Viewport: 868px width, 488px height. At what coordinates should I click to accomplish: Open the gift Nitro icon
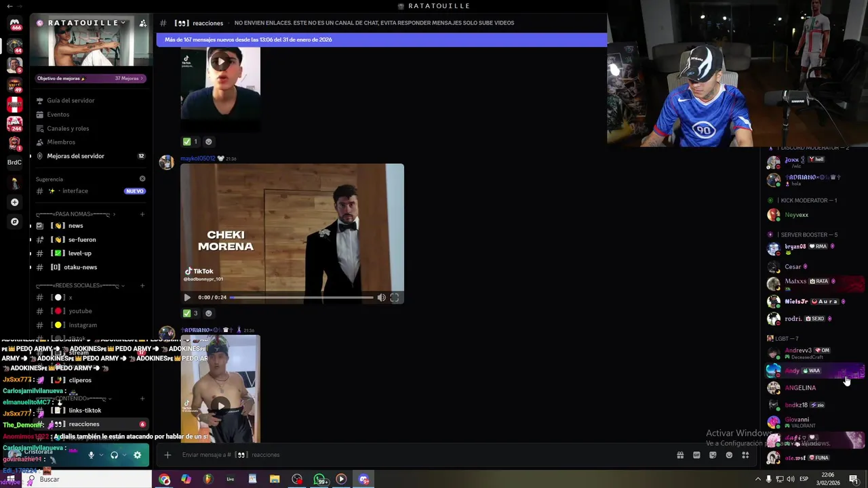[680, 455]
